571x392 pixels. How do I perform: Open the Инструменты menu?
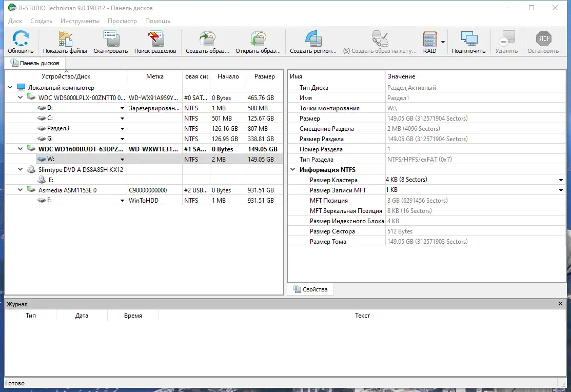tap(80, 21)
